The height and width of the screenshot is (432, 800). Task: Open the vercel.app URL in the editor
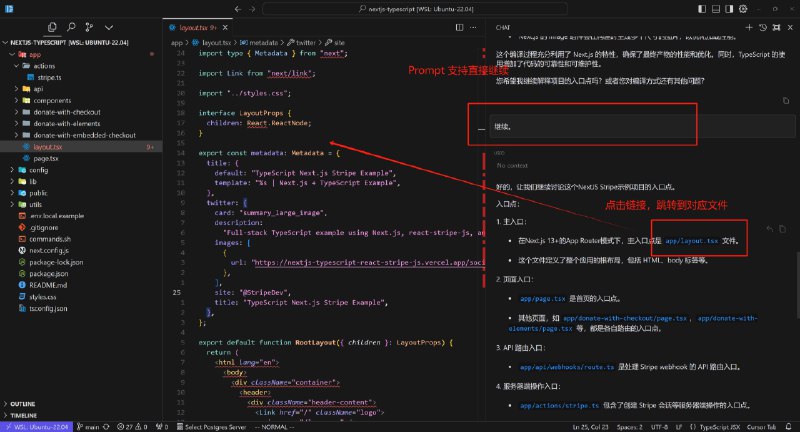(368, 263)
